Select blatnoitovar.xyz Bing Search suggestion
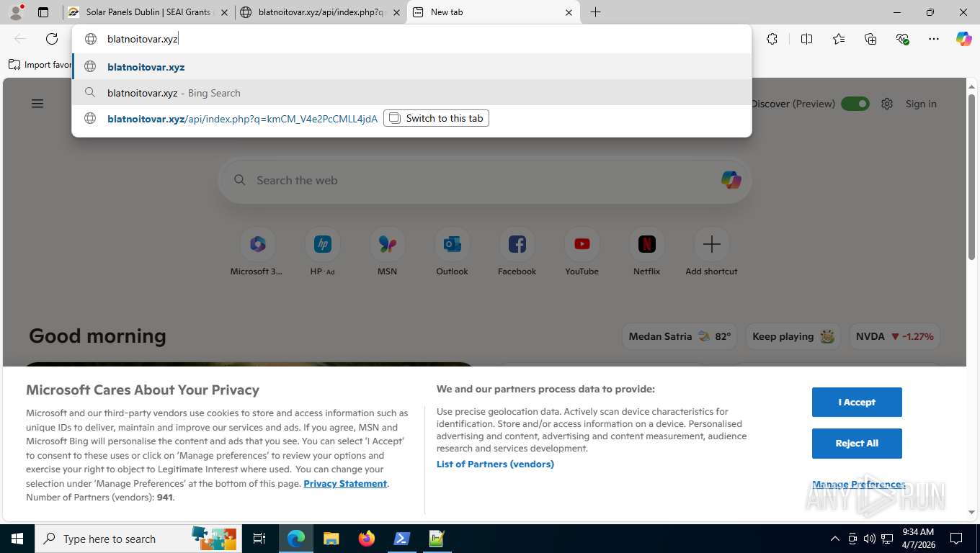Viewport: 980px width, 553px height. 412,93
